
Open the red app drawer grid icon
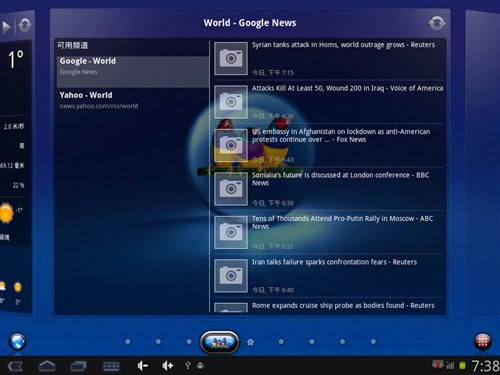482,342
